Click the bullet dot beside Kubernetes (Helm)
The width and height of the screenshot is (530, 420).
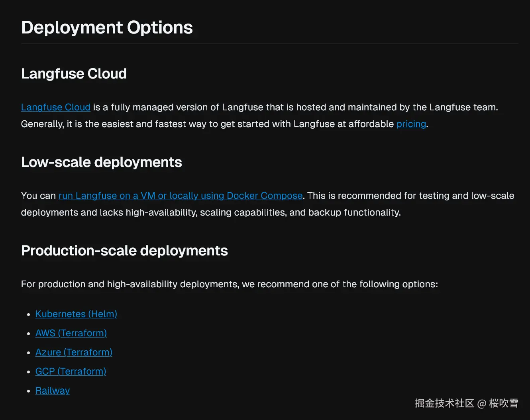pyautogui.click(x=29, y=314)
